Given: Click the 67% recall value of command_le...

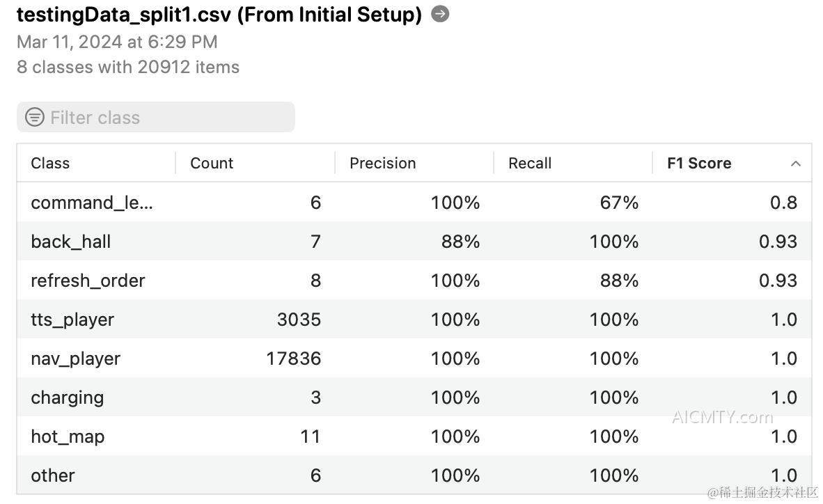Looking at the screenshot, I should pyautogui.click(x=620, y=203).
